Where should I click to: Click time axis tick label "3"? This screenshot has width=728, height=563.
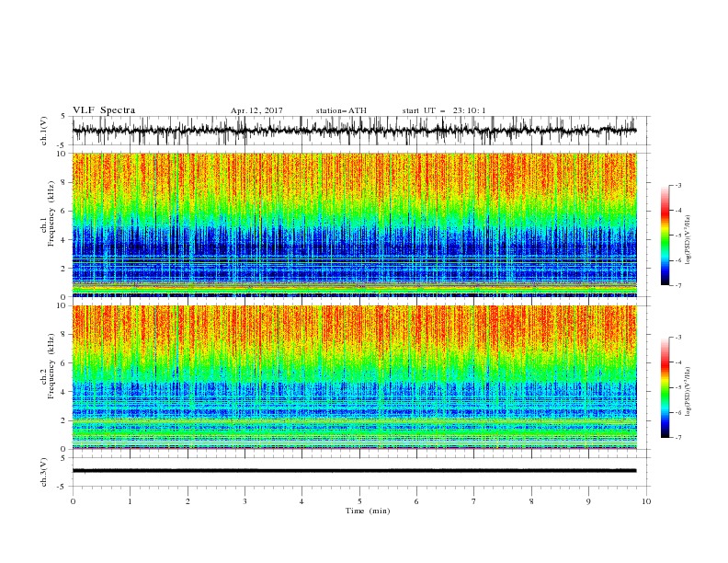tap(245, 501)
